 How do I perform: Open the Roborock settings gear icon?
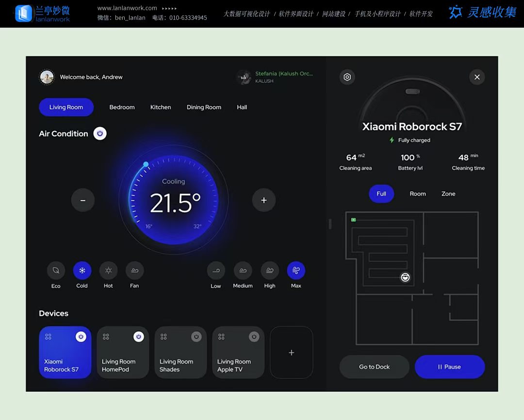click(x=347, y=77)
